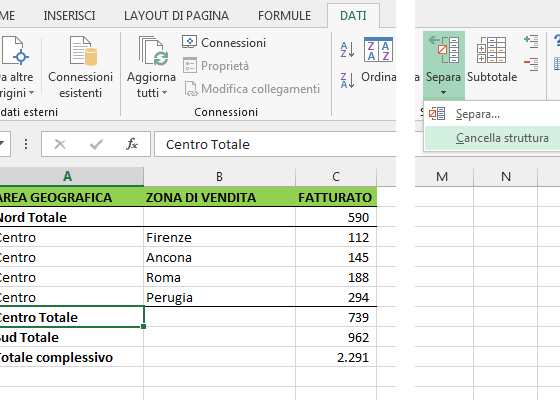Click the Subtotale icon

point(491,50)
